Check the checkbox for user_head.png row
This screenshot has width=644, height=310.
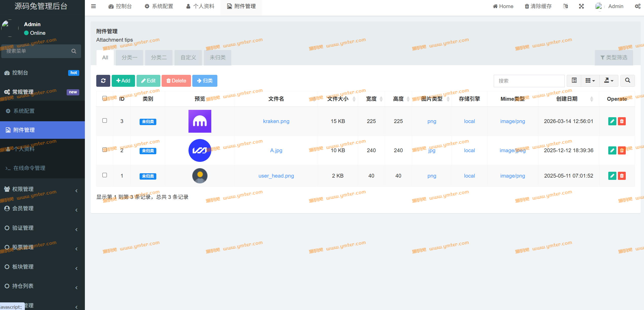[105, 175]
